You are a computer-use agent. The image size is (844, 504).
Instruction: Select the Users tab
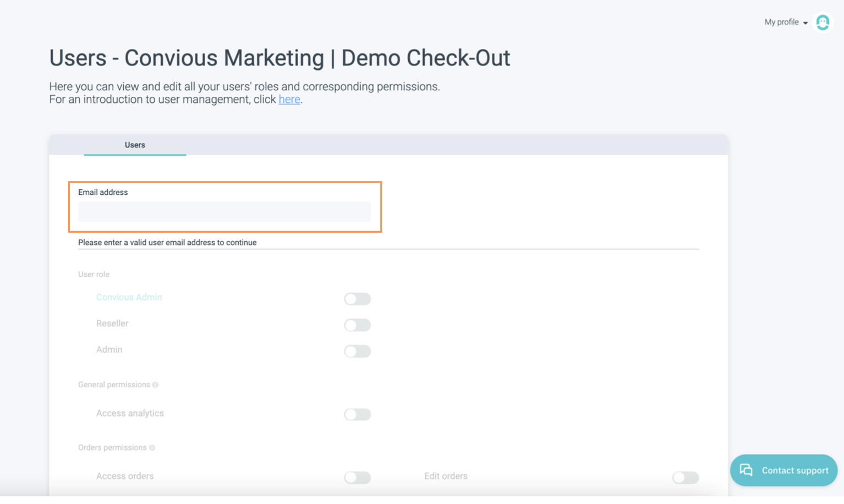135,145
